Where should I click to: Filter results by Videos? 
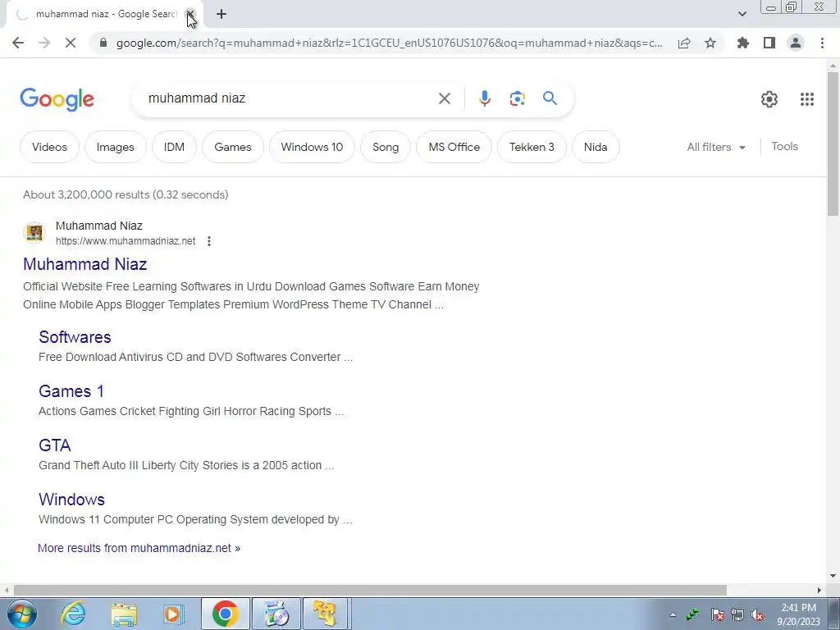(49, 147)
